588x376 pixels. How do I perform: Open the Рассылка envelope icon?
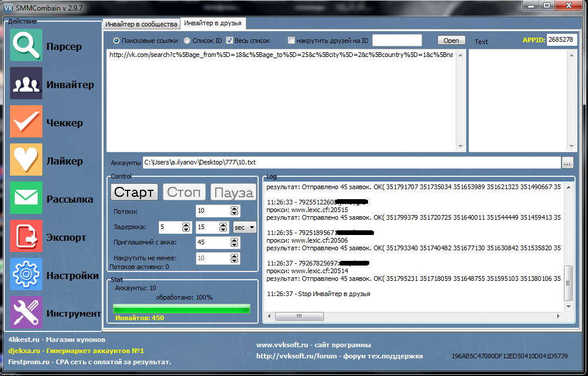(26, 199)
